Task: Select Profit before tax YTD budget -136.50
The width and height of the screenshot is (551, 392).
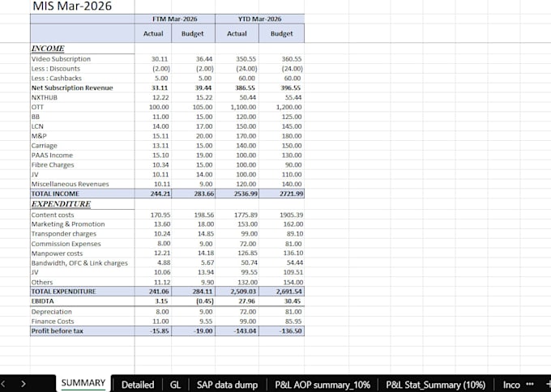Action: click(x=291, y=331)
